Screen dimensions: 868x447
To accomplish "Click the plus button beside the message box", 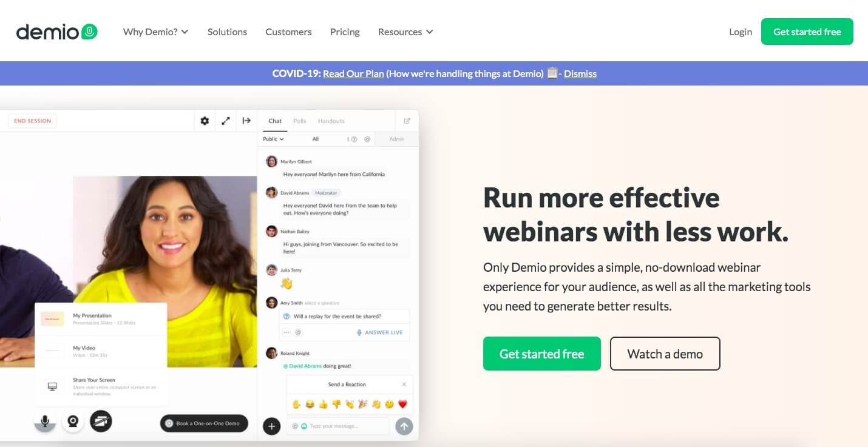I will [x=271, y=426].
